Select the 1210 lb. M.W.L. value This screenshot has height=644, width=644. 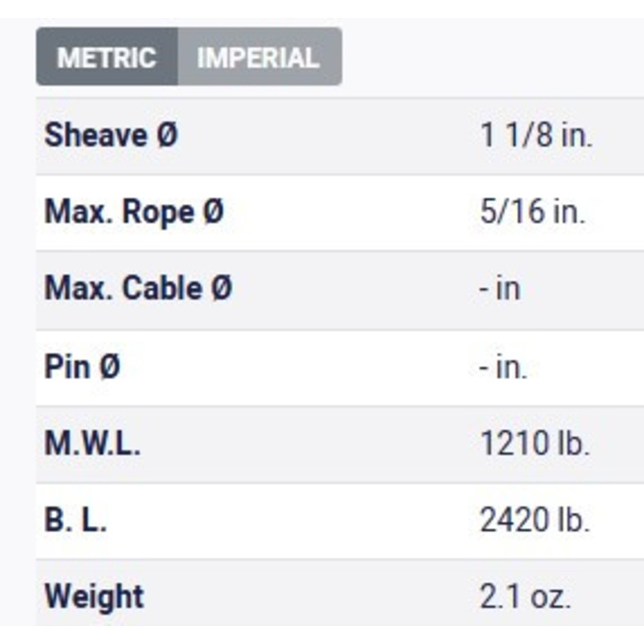[x=535, y=443]
